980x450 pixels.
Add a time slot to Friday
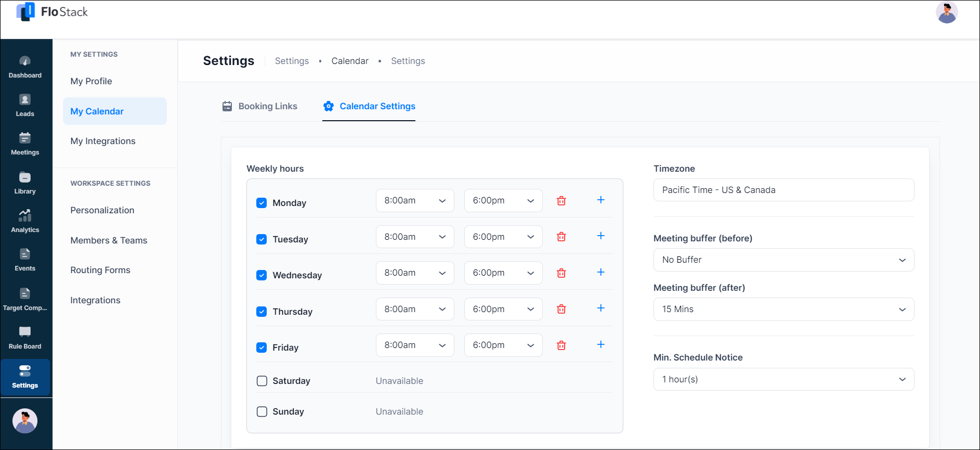click(x=601, y=344)
